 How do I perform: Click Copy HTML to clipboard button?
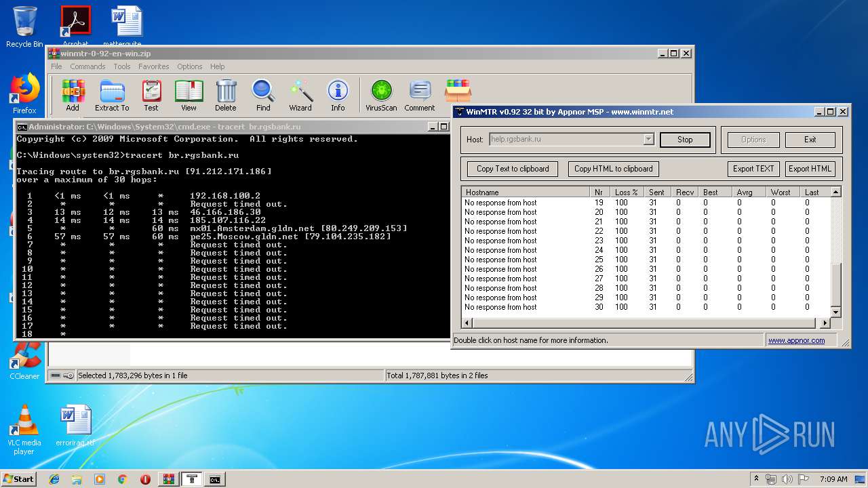(x=614, y=169)
